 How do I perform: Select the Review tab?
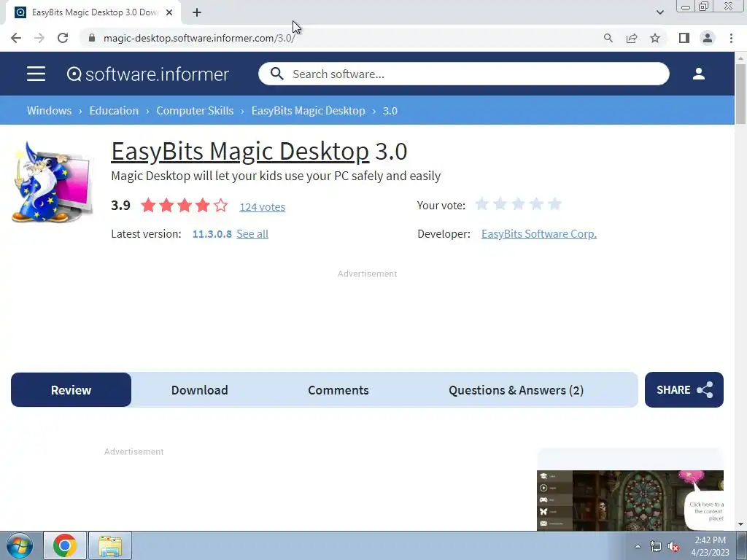[71, 390]
